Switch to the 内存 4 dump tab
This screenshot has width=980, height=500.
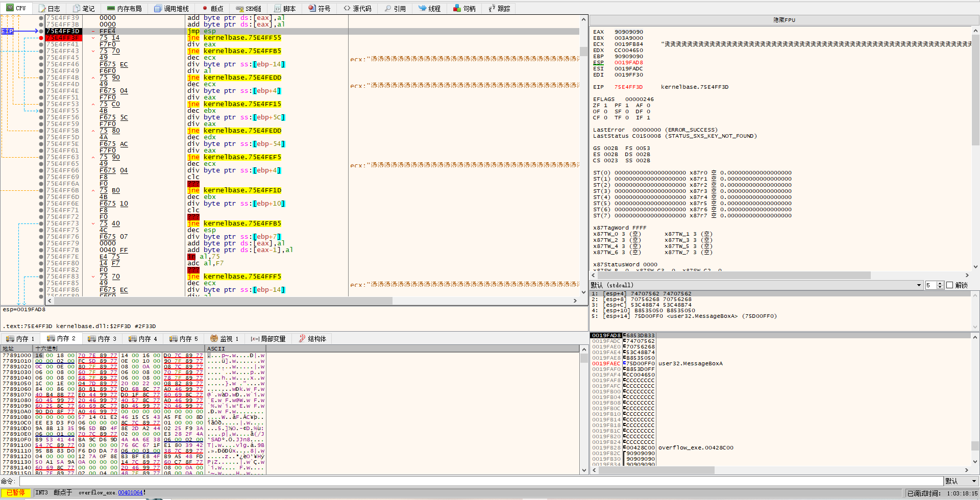coord(143,339)
